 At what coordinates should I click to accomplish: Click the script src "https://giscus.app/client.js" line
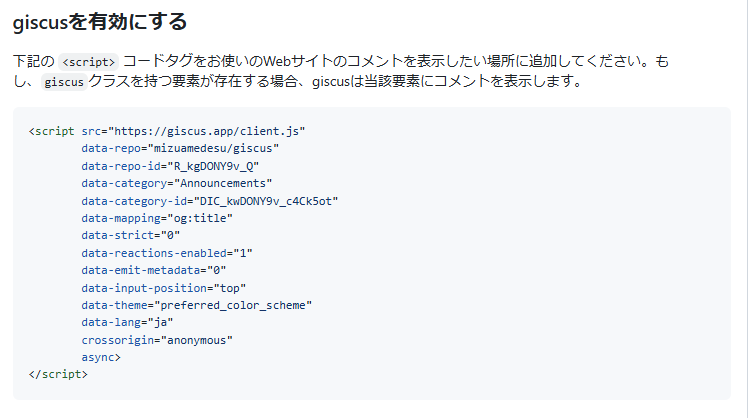(x=167, y=131)
